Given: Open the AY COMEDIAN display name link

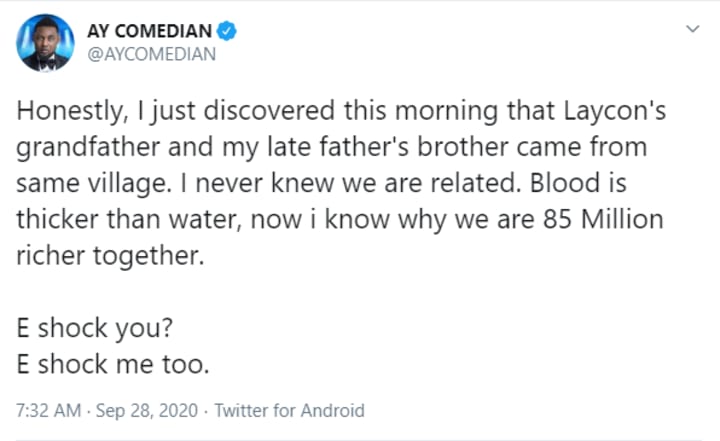Looking at the screenshot, I should point(152,32).
